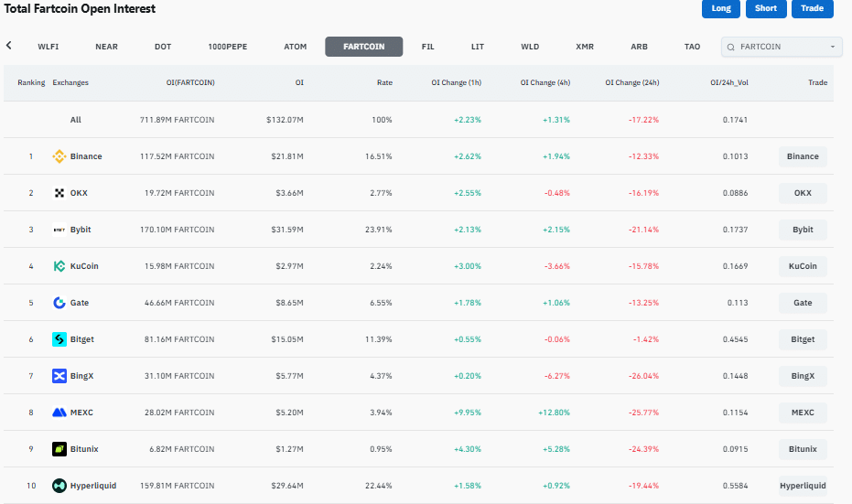The image size is (852, 504).
Task: Click the Hyperliquid logo icon
Action: 59,486
